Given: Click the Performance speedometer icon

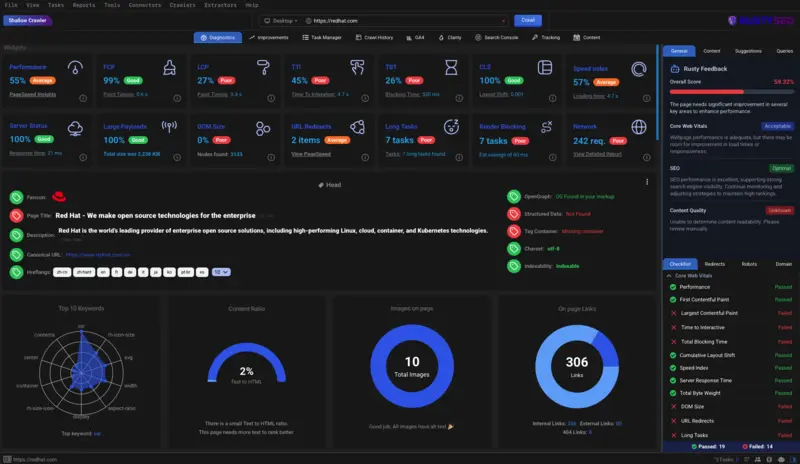Looking at the screenshot, I should point(75,67).
